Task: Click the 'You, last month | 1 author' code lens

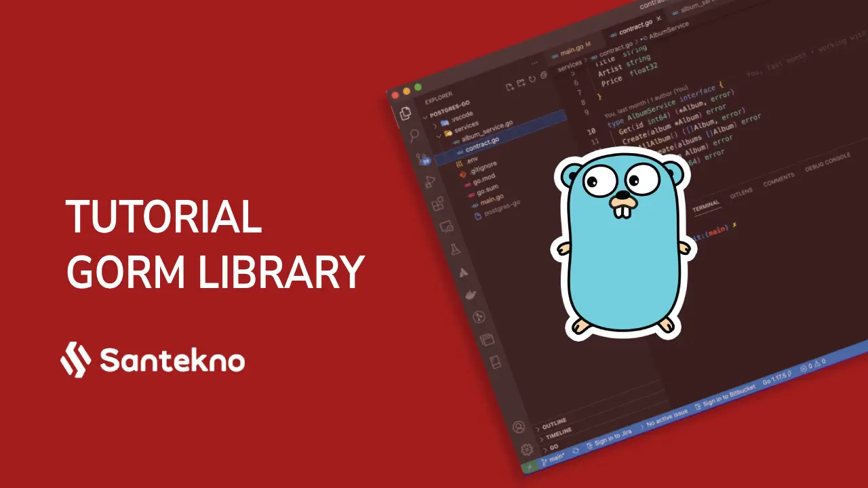Action: pos(646,103)
